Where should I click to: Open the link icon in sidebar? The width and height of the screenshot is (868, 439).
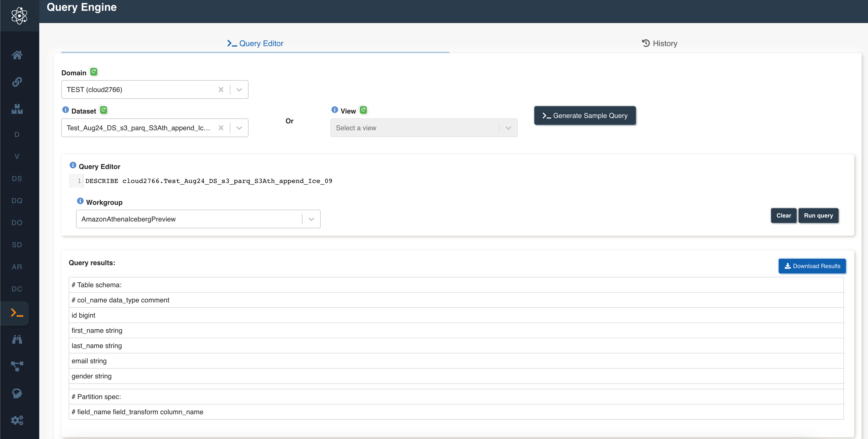pyautogui.click(x=17, y=82)
